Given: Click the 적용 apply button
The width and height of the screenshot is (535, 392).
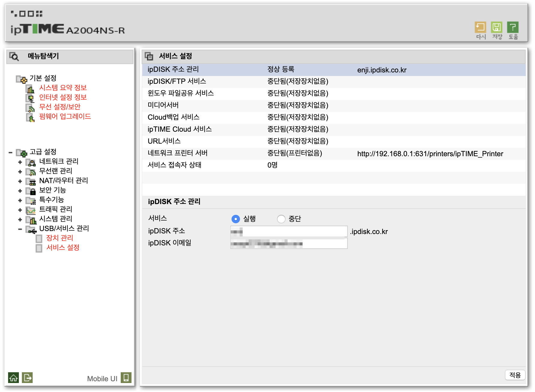Looking at the screenshot, I should (x=515, y=375).
